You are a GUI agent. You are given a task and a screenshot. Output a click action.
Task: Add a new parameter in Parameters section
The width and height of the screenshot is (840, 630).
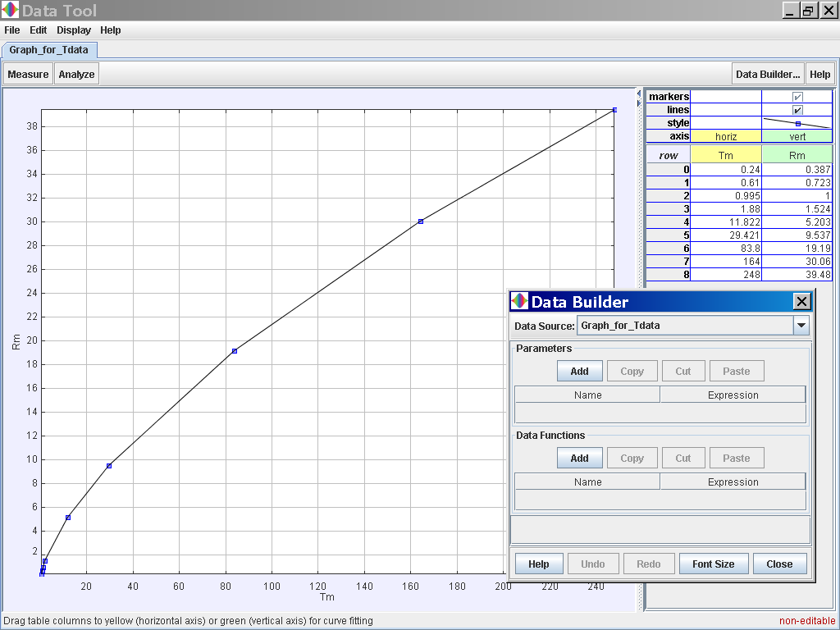(x=579, y=371)
